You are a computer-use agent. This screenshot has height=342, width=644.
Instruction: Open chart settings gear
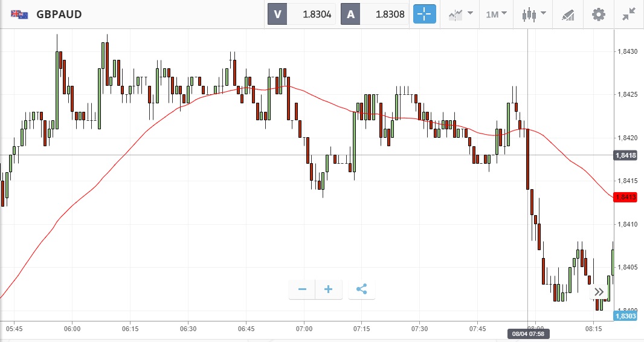pyautogui.click(x=598, y=14)
